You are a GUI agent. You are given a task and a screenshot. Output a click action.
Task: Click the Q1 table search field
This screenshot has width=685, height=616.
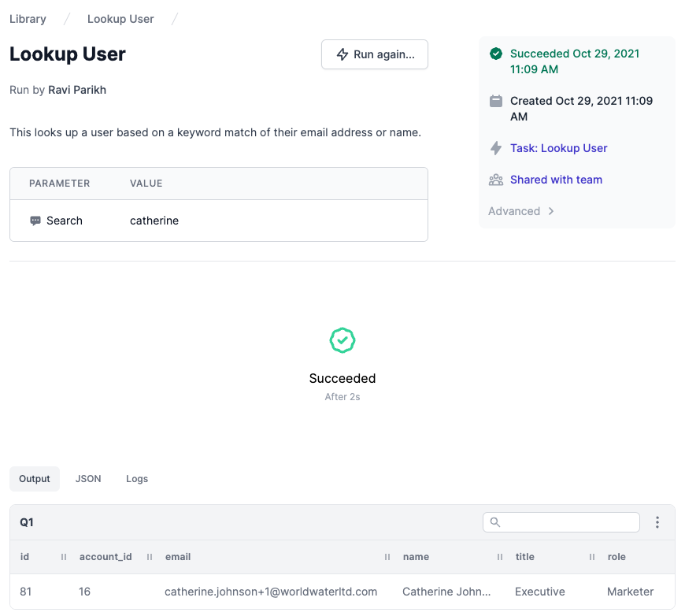(561, 522)
